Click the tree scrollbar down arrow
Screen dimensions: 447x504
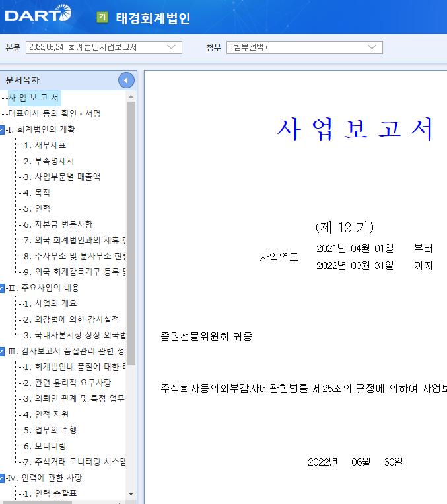coord(131,494)
